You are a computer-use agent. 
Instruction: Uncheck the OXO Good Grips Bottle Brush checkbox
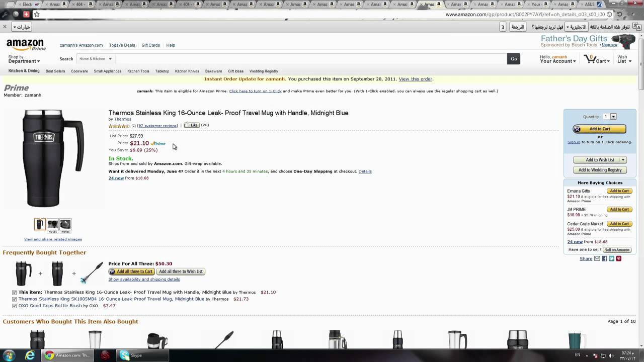tap(14, 306)
